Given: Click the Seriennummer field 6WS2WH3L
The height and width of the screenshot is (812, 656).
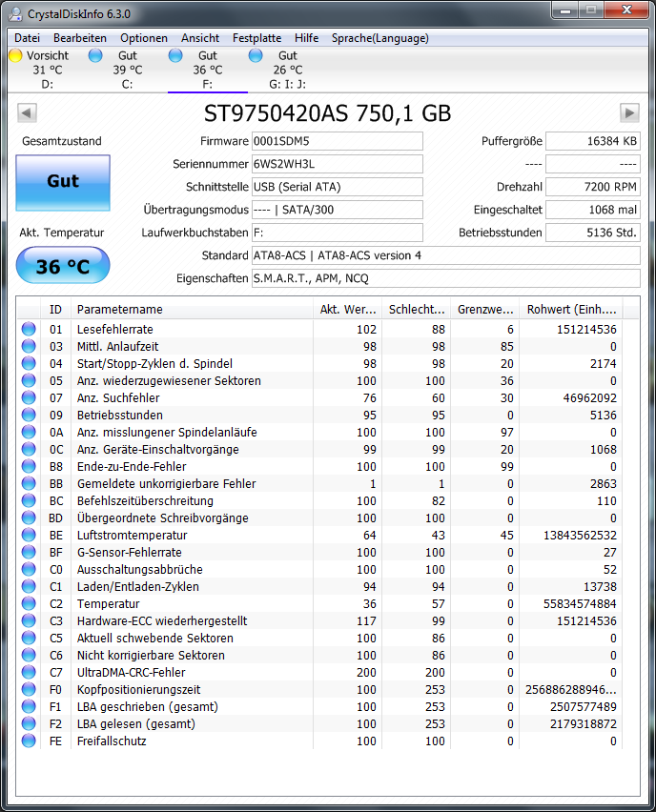Looking at the screenshot, I should click(337, 164).
